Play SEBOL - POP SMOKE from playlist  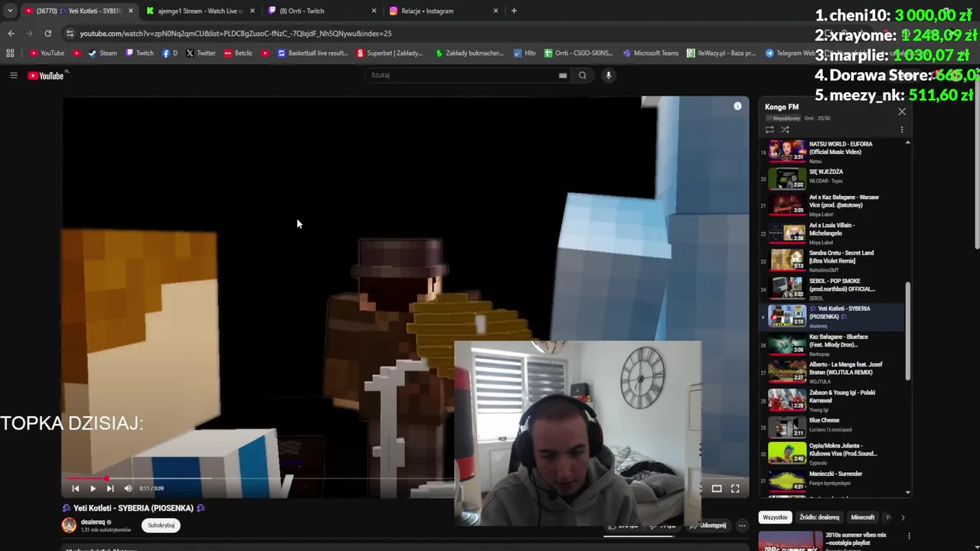(832, 289)
